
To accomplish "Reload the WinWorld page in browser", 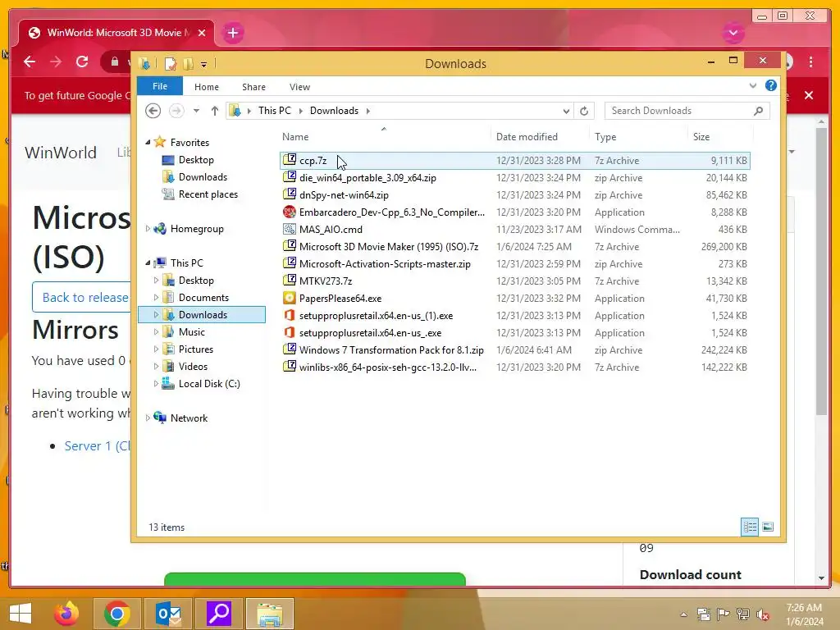I will tap(82, 62).
